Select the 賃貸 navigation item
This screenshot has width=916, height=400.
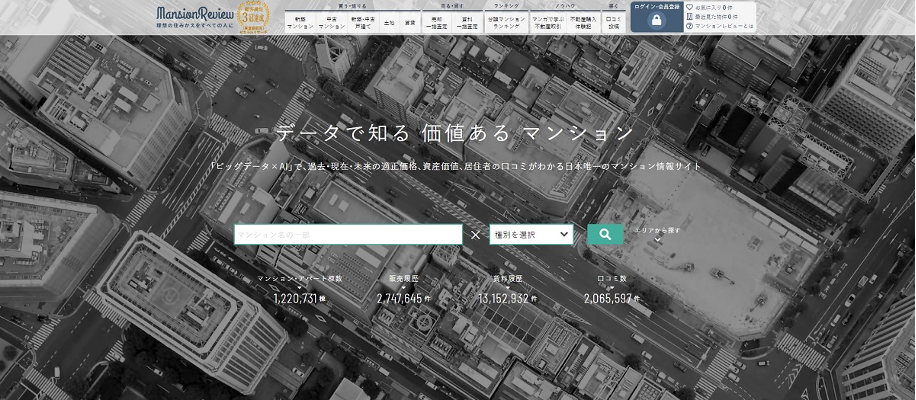click(410, 21)
